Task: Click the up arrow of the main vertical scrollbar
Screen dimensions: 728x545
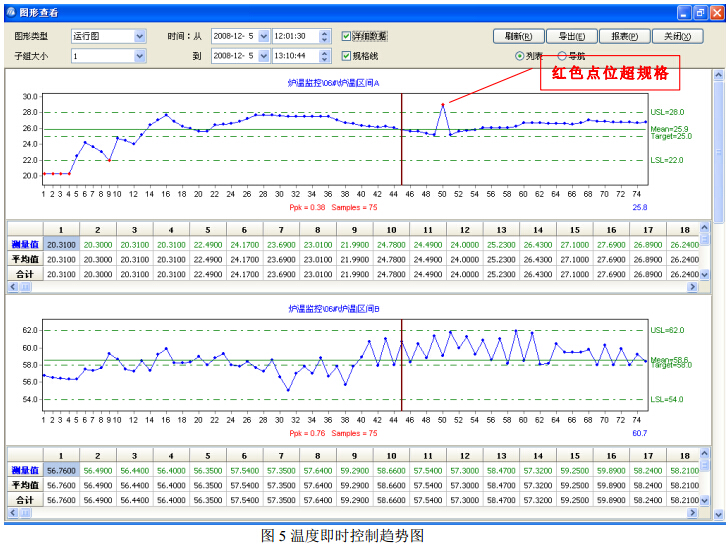Action: coord(719,75)
